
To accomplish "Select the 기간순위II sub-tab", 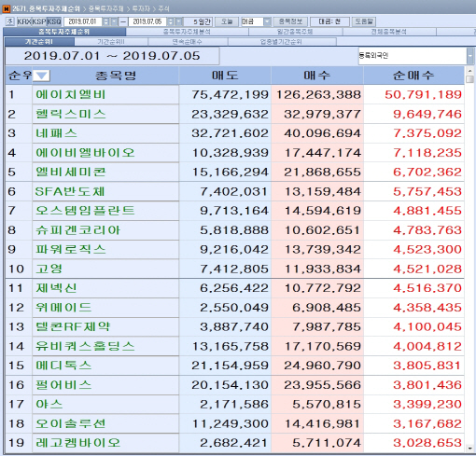I will click(111, 42).
